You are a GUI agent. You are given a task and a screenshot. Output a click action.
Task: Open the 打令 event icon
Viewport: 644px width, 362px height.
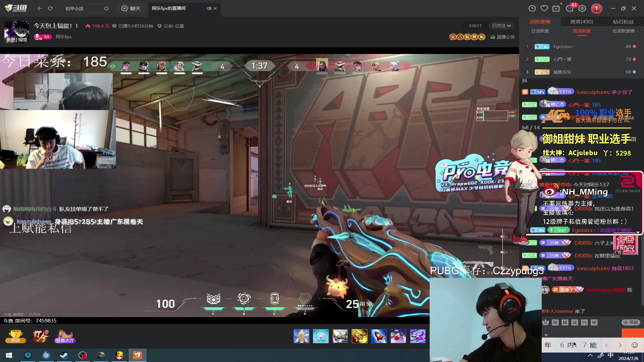point(41,336)
